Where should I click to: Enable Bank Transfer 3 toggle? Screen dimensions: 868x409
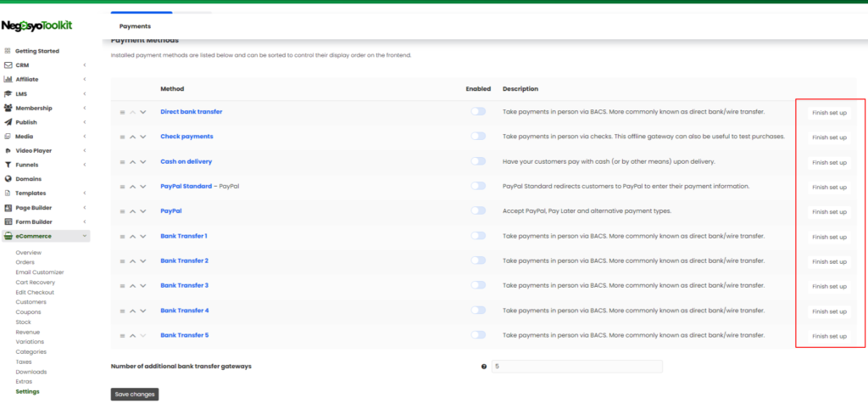(x=478, y=285)
